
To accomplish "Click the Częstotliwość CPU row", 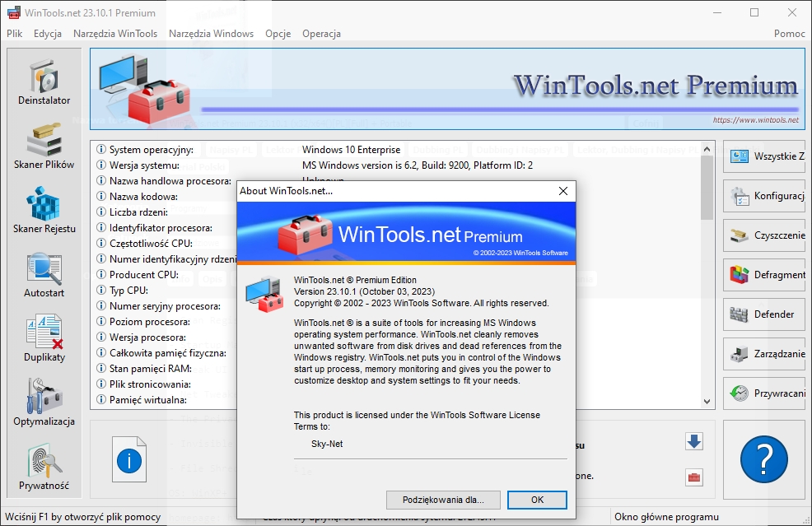I will click(x=151, y=244).
